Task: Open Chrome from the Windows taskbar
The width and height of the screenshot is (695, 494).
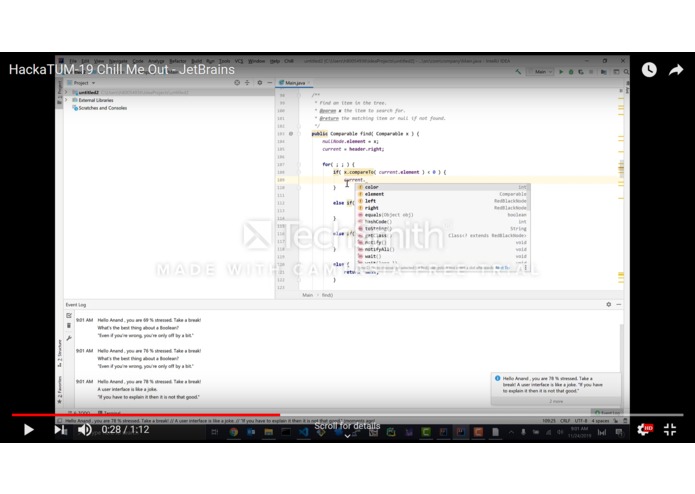Action: [234, 432]
